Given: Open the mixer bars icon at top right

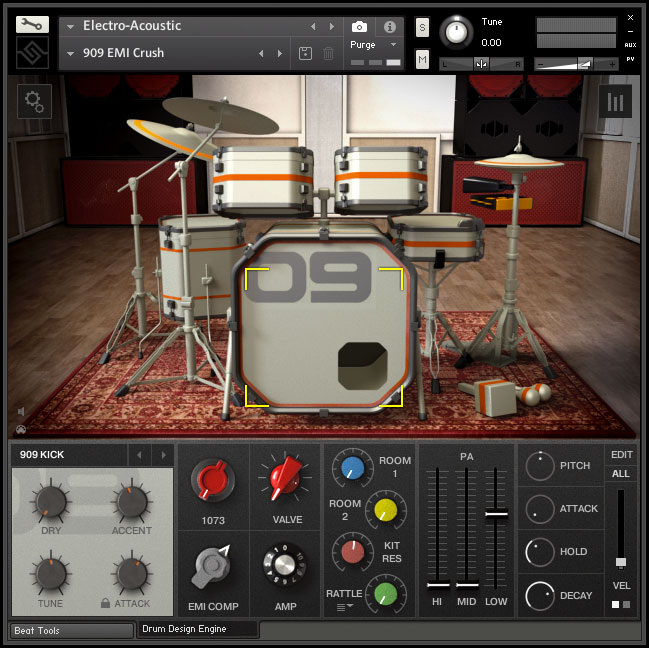Looking at the screenshot, I should tap(615, 101).
